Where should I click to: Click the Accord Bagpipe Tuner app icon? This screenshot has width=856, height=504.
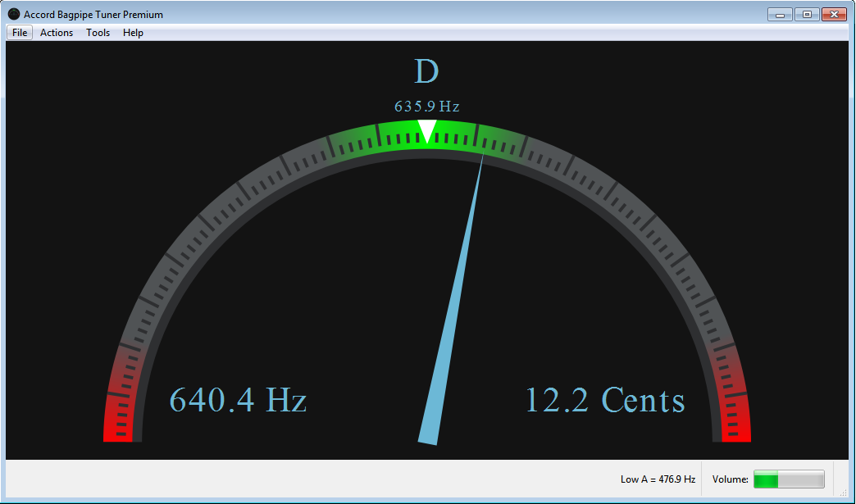coord(14,14)
